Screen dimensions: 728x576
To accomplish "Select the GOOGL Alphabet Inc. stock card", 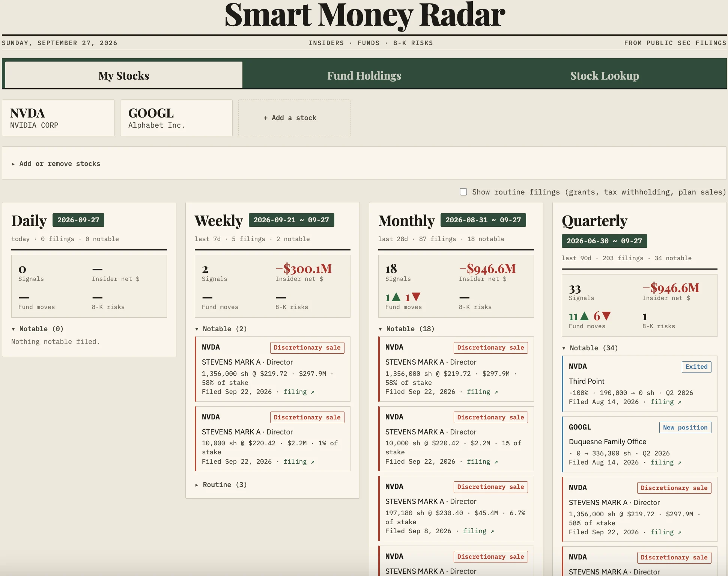I will [x=176, y=118].
